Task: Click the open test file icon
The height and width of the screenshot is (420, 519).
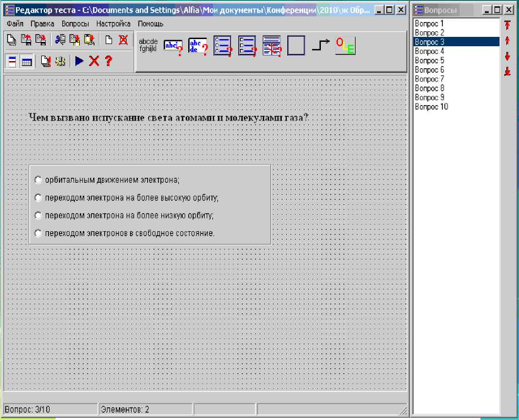Action: 26,40
